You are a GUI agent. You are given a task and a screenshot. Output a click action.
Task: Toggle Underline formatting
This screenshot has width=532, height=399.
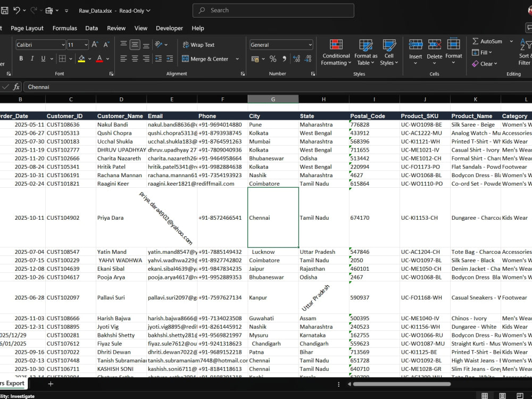(43, 59)
